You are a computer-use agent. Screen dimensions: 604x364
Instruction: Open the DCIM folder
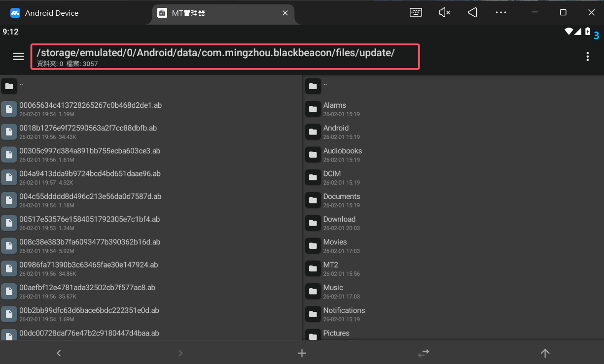(x=453, y=177)
